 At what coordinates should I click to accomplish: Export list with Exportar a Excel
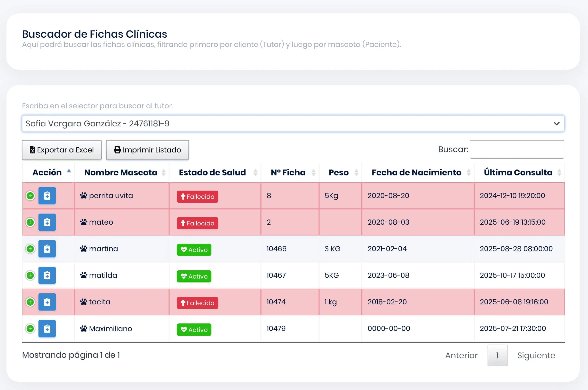click(x=62, y=150)
